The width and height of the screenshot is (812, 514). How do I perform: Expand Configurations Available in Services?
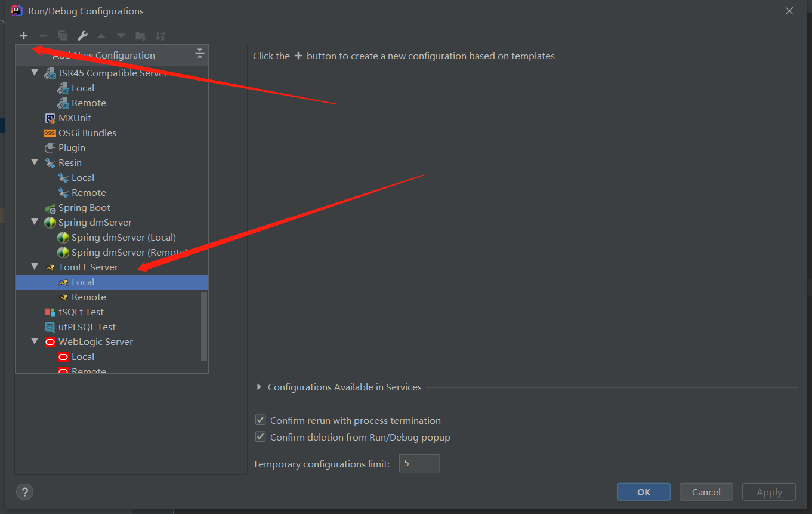click(x=259, y=387)
